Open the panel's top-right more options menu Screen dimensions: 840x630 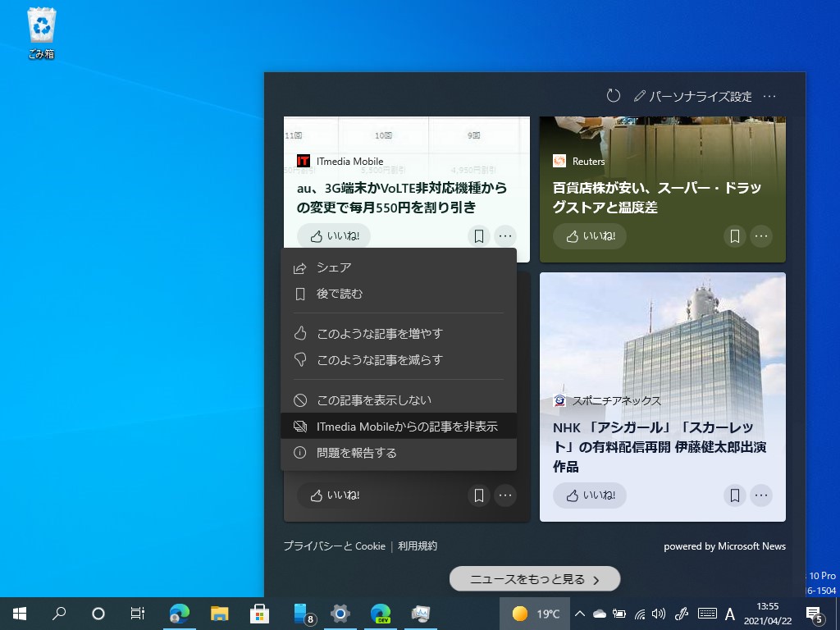tap(769, 96)
